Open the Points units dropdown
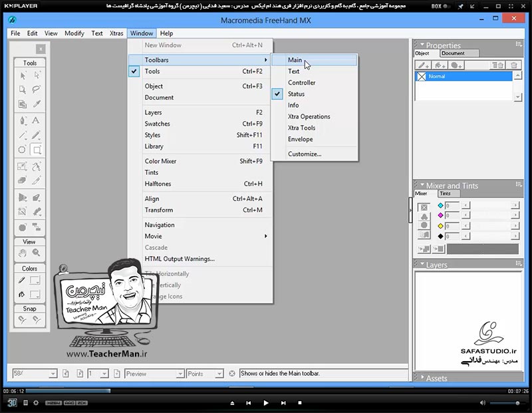This screenshot has height=413, width=532. point(219,374)
